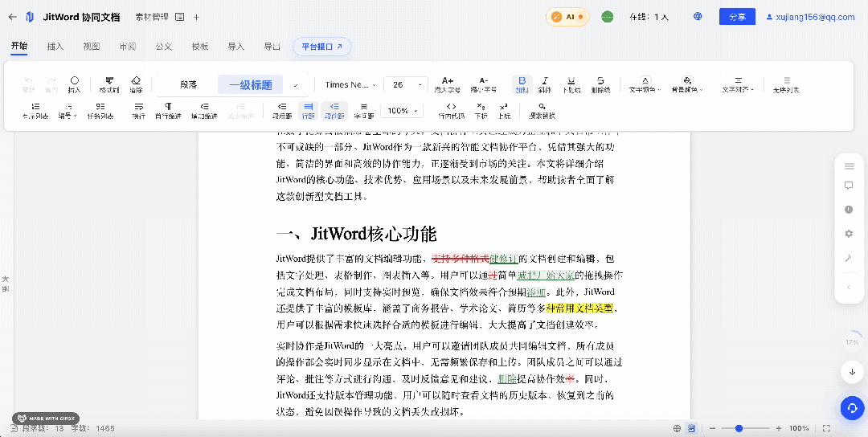Open account menu xujiang156@qq.com
This screenshot has height=437, width=868.
point(810,17)
